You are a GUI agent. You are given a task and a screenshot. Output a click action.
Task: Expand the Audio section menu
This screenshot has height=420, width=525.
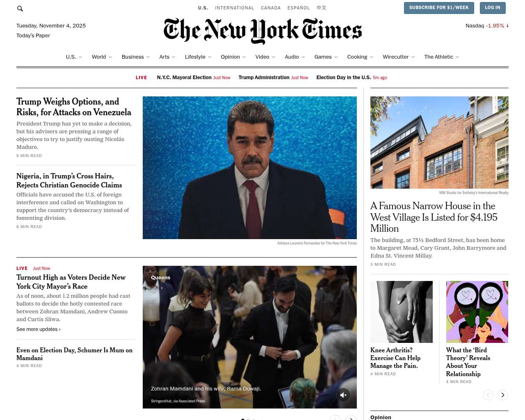(295, 57)
